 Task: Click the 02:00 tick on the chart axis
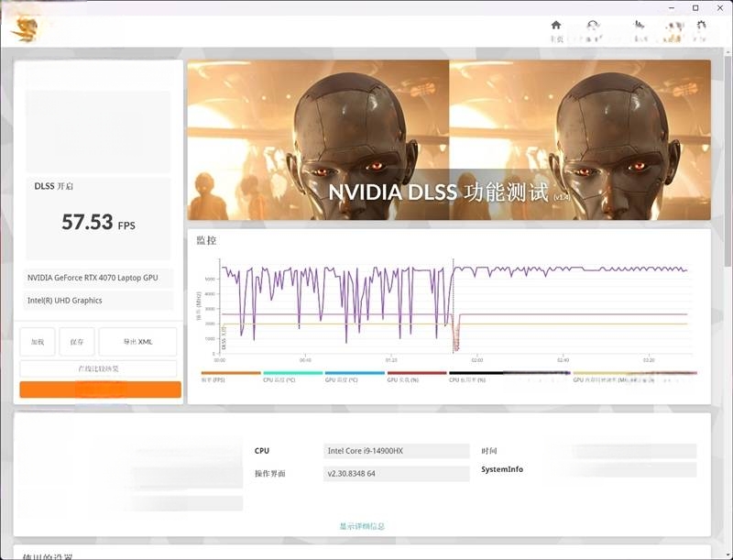tap(476, 360)
